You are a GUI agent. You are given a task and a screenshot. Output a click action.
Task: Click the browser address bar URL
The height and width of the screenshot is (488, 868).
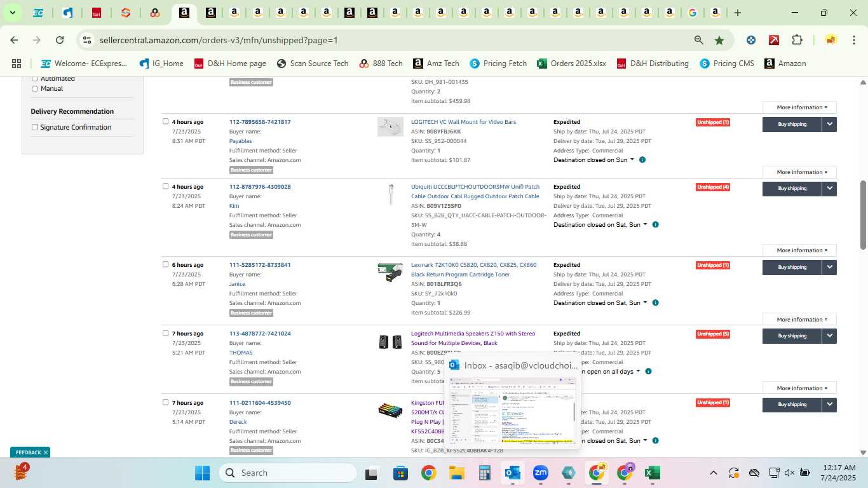coord(219,40)
